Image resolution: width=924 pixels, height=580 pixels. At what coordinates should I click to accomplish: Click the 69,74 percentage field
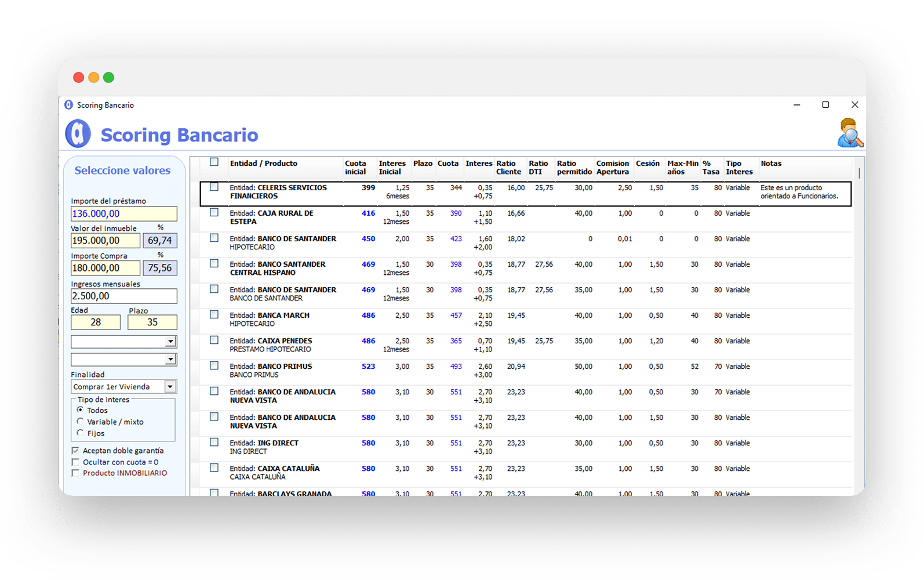160,241
